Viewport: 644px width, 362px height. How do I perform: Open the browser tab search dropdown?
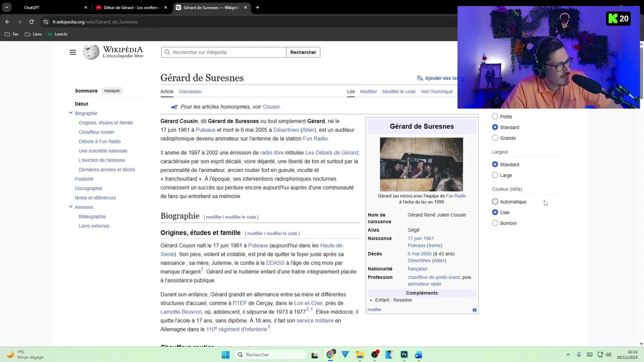7,8
